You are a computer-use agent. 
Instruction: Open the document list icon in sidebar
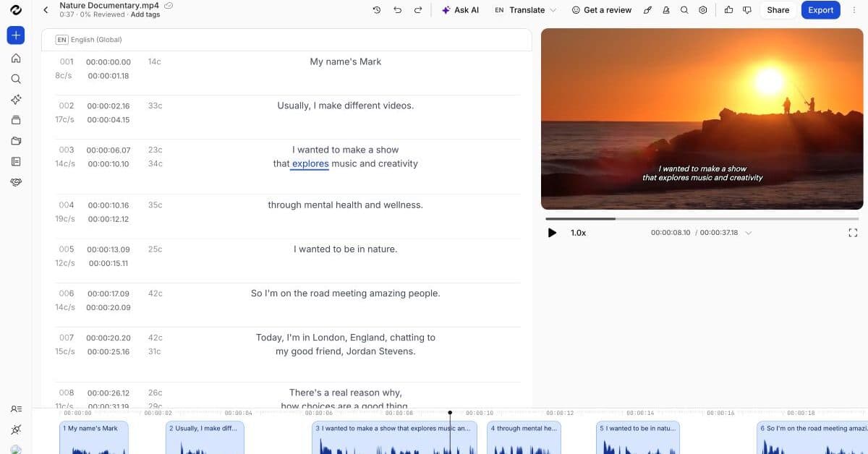click(x=16, y=161)
